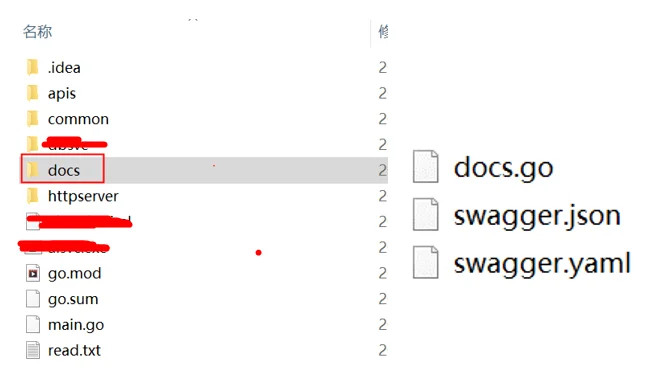
Task: Select the main.go file name
Action: pos(76,326)
